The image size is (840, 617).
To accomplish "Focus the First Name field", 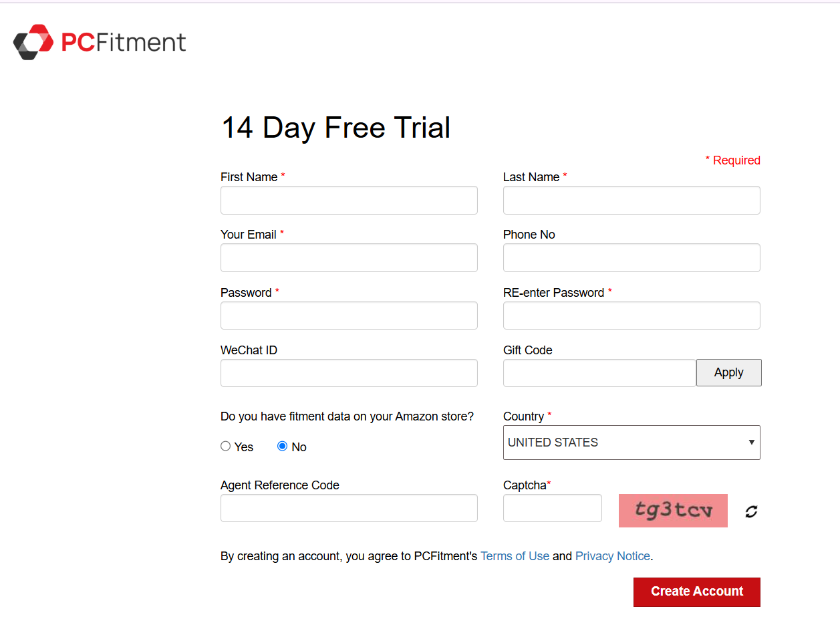I will 349,201.
